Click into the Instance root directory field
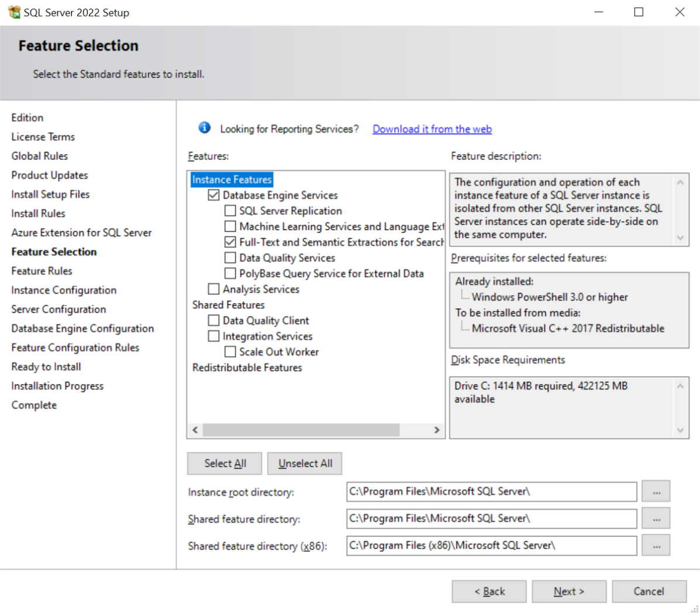Screen dimensions: 700x613 [x=491, y=491]
